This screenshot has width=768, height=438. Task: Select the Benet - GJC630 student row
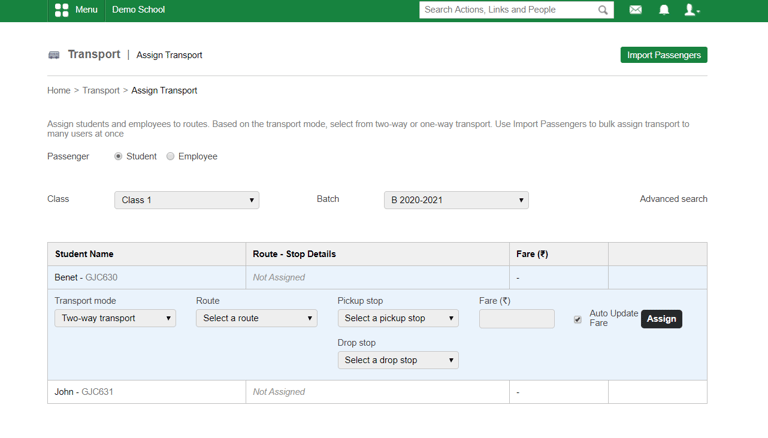(x=377, y=277)
